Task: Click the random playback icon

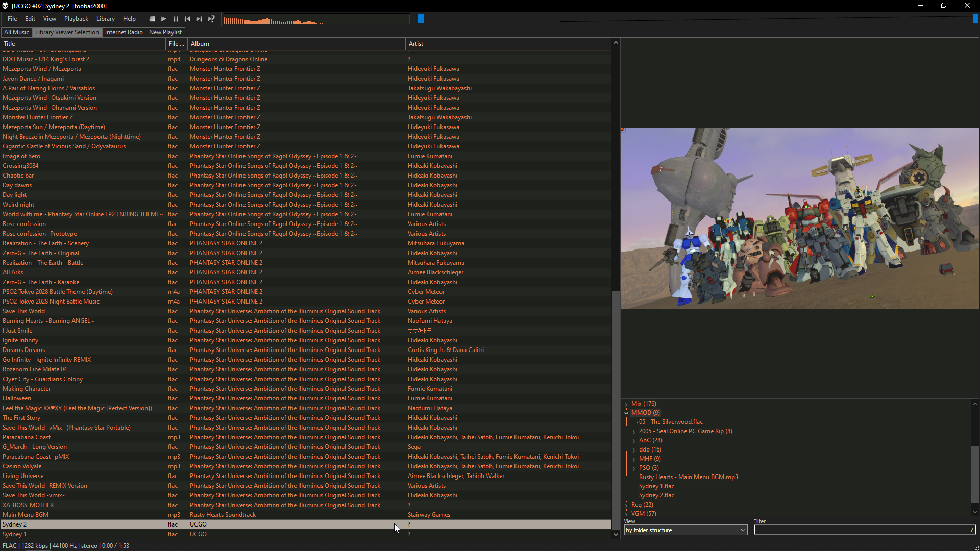Action: coord(211,19)
